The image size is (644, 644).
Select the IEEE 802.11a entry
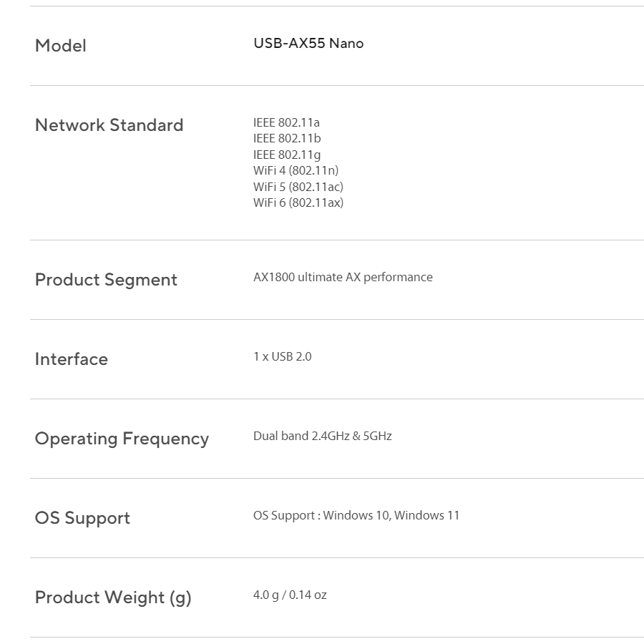(x=286, y=122)
